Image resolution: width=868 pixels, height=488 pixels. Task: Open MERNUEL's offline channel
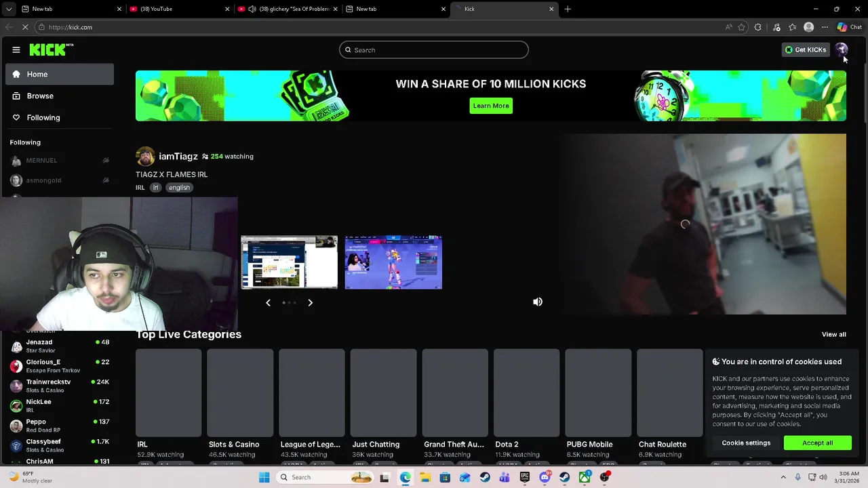point(60,161)
